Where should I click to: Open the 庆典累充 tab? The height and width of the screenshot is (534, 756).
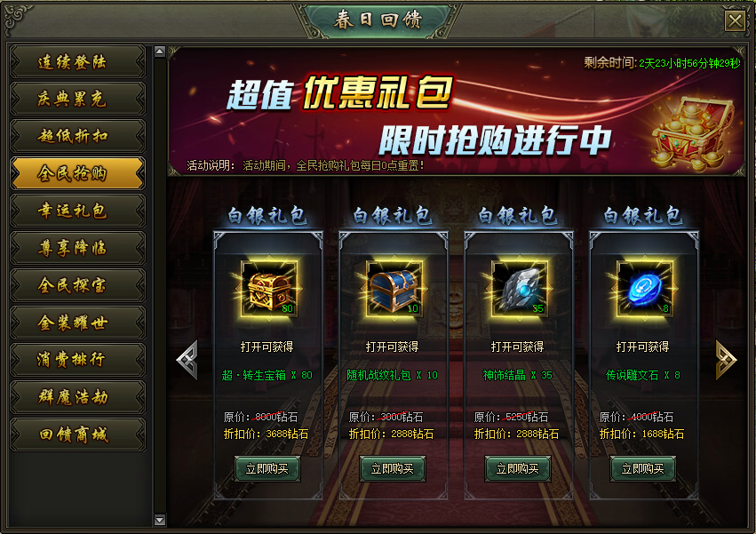click(77, 99)
